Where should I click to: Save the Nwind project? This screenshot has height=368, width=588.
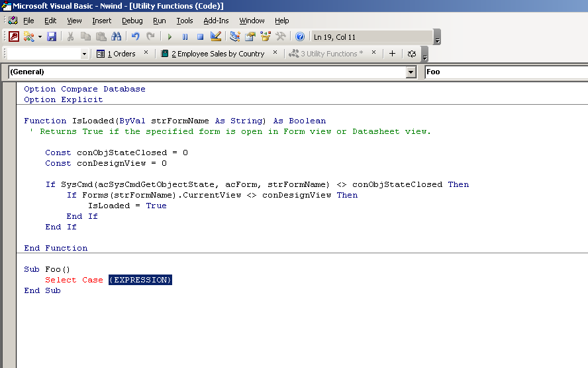point(52,36)
